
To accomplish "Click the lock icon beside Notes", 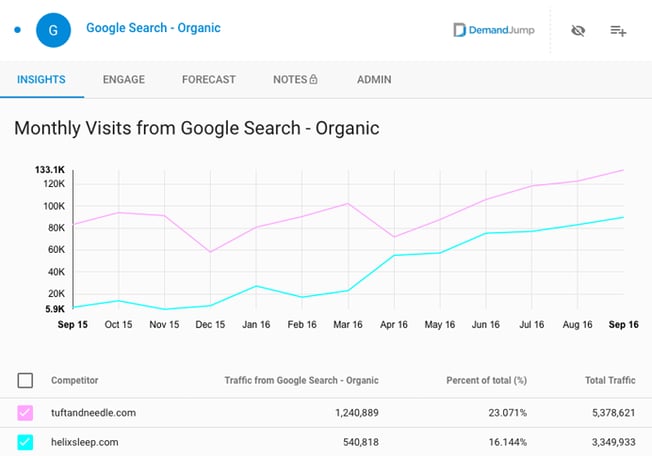I will click(x=314, y=79).
